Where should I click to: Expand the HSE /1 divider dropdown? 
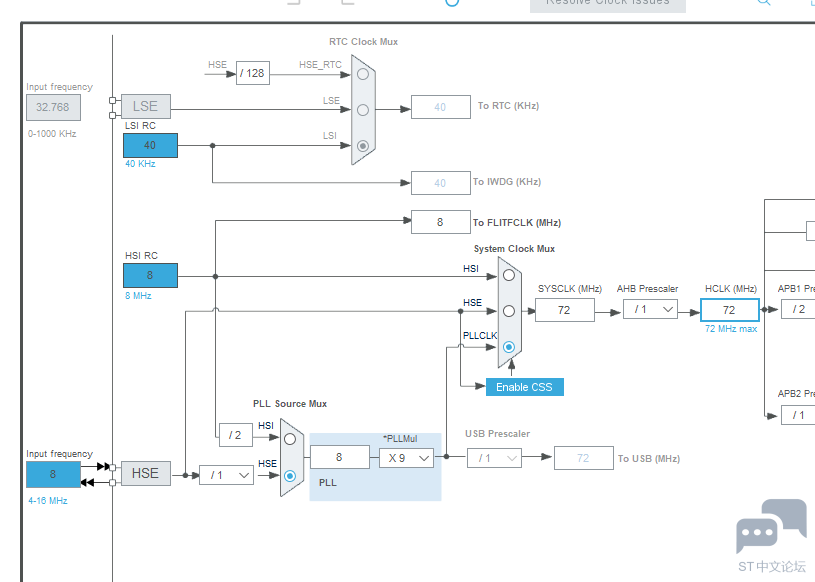(x=226, y=475)
